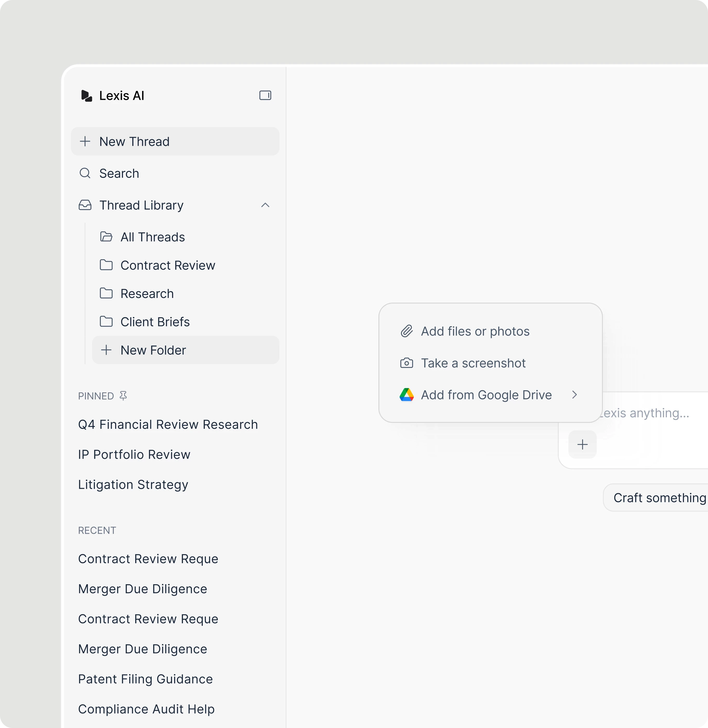Click the pin icon next to PINNED
Viewport: 708px width, 728px height.
(x=123, y=395)
